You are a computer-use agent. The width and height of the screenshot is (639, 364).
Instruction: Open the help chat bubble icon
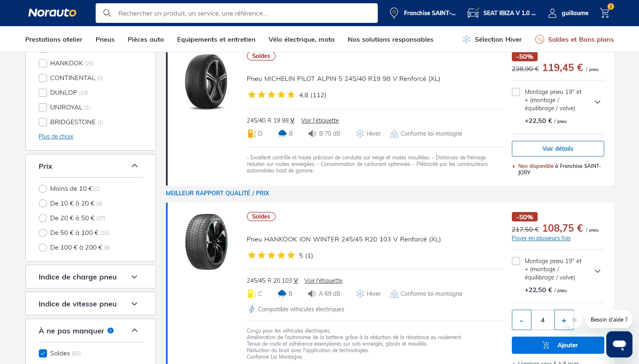point(619,344)
